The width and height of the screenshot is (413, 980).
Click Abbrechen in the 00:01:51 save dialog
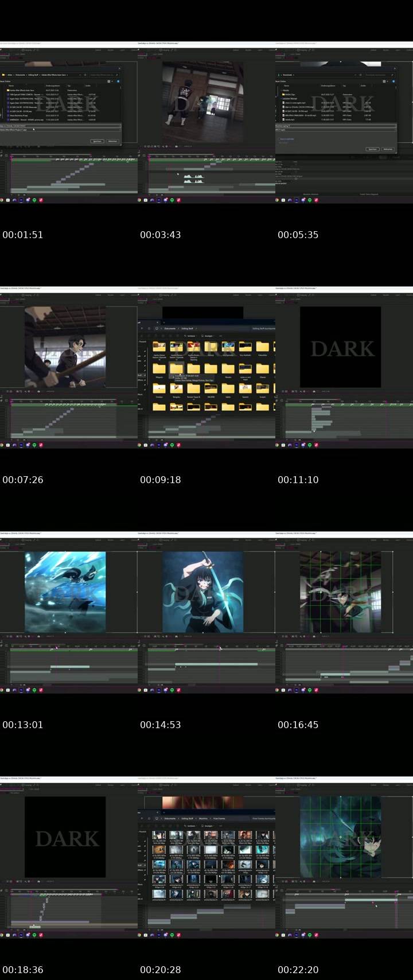click(112, 141)
